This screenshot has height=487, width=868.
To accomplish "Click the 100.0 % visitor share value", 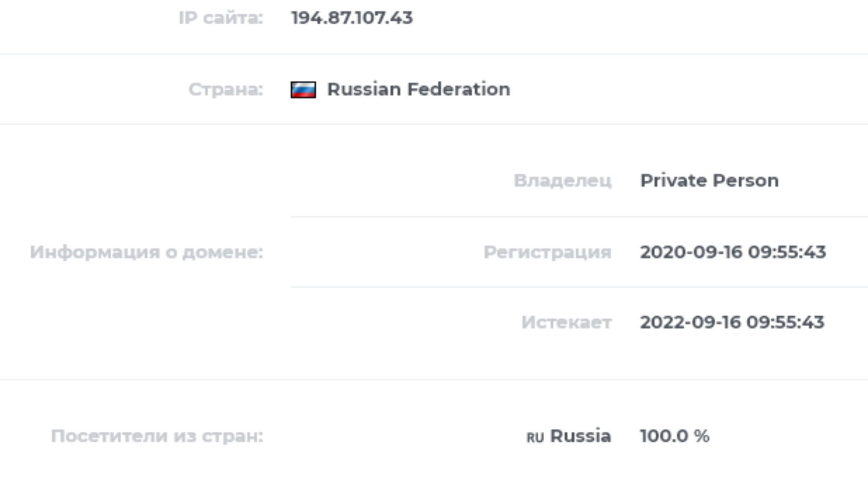I will coord(675,436).
